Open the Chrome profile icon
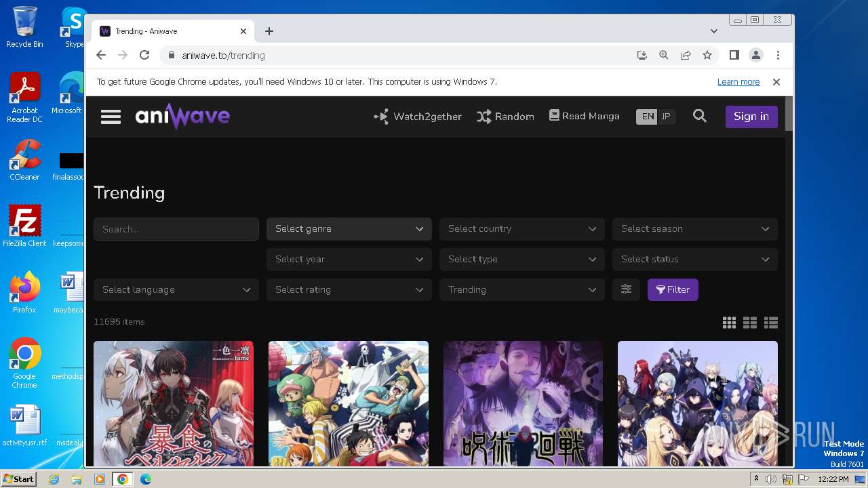868x488 pixels. [756, 56]
